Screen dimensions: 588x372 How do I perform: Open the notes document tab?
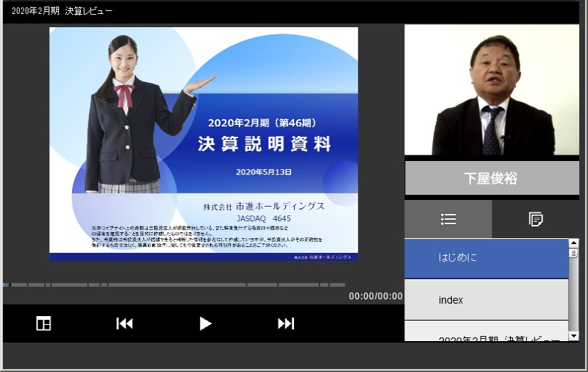[536, 219]
